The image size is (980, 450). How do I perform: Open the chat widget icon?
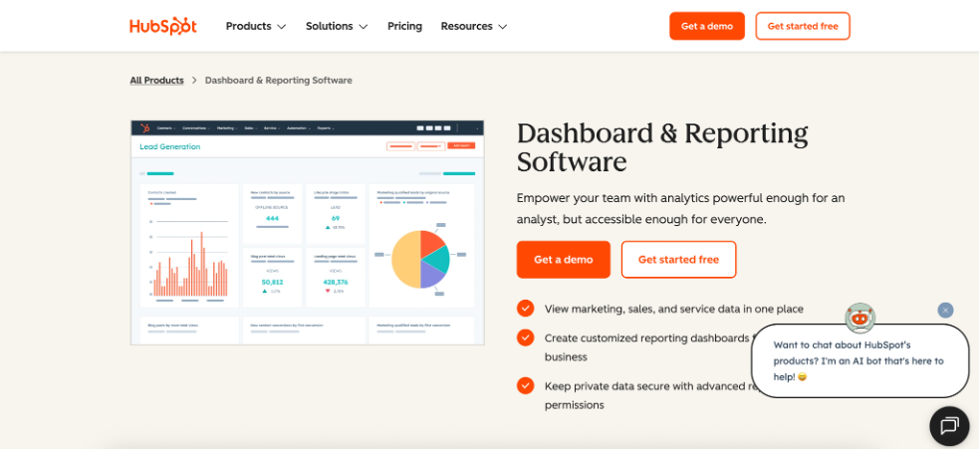click(948, 425)
